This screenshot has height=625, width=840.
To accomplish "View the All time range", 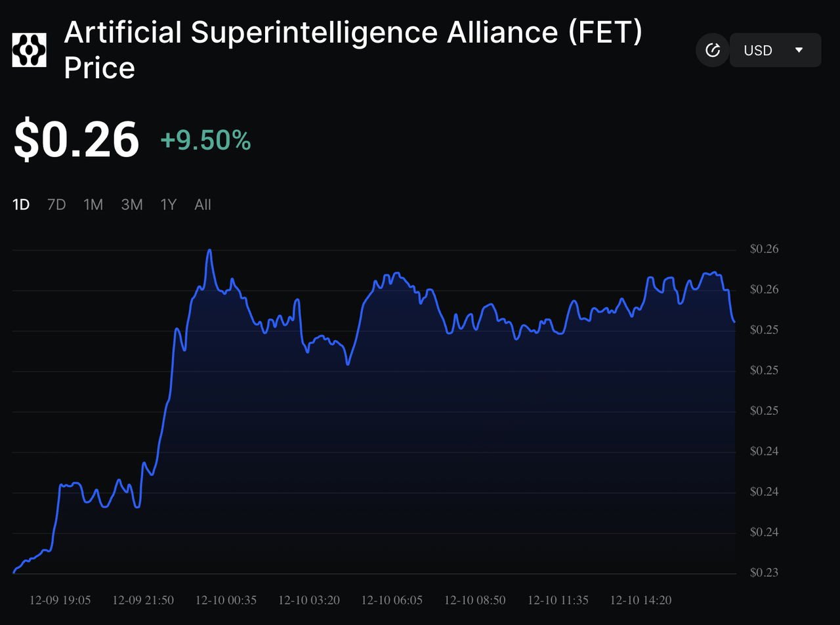I will click(x=203, y=205).
